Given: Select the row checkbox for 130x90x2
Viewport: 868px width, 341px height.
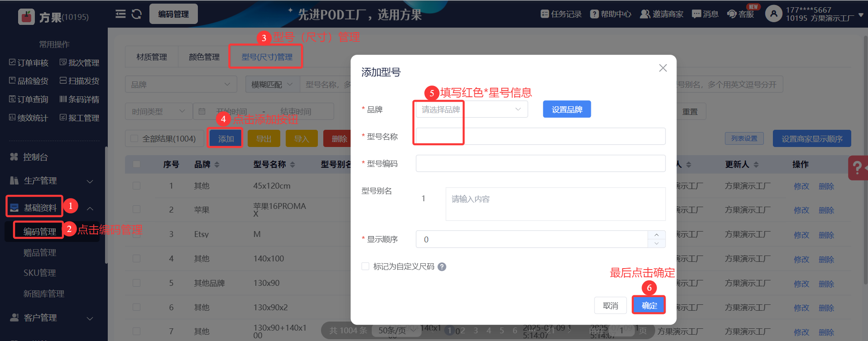Looking at the screenshot, I should click(x=136, y=307).
